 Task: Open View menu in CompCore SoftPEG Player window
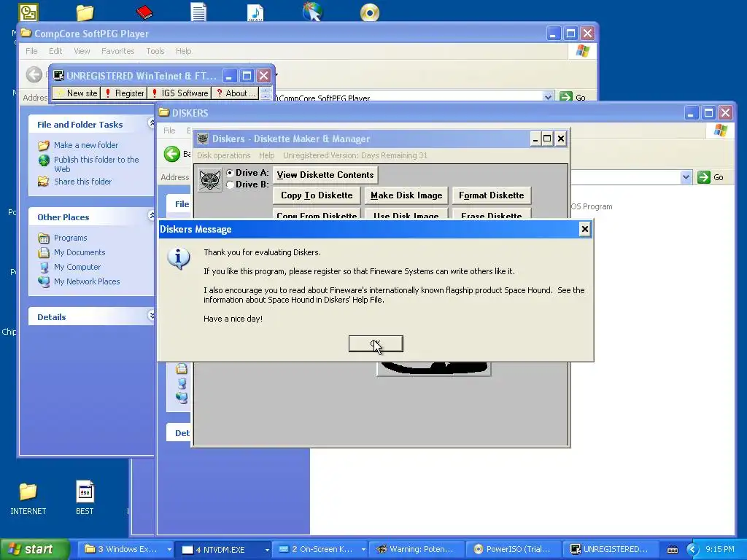(82, 51)
